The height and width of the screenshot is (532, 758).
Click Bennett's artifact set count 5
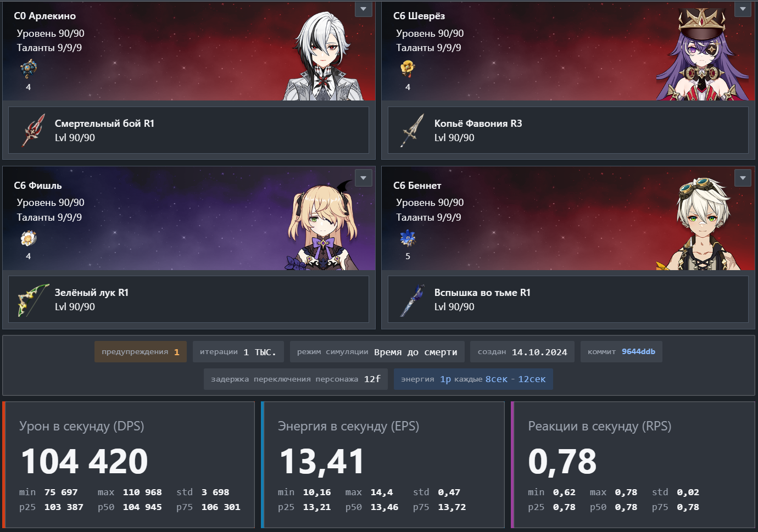(408, 256)
